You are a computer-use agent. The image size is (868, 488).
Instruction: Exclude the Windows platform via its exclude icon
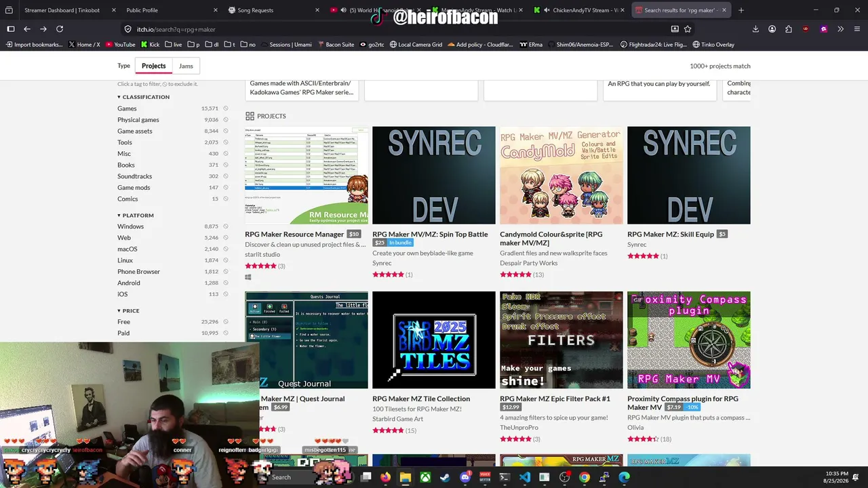(x=226, y=226)
